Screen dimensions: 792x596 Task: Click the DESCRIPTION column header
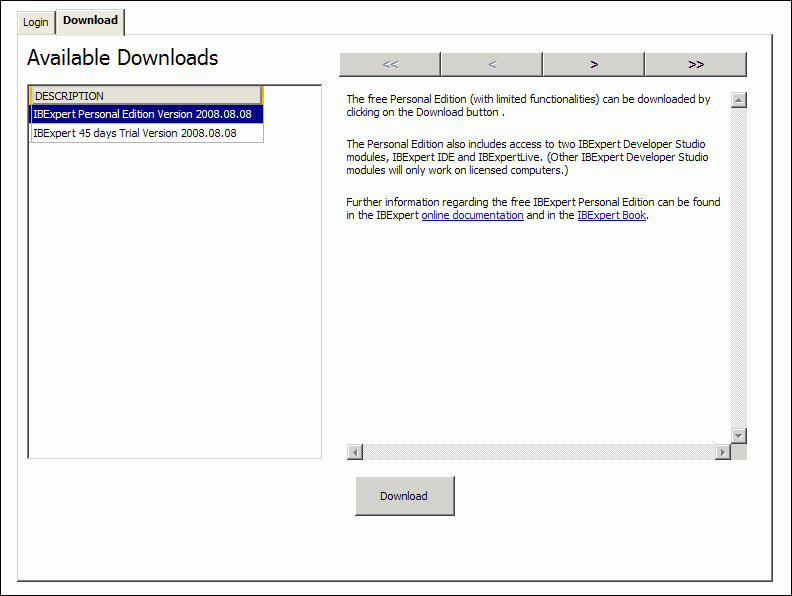146,95
